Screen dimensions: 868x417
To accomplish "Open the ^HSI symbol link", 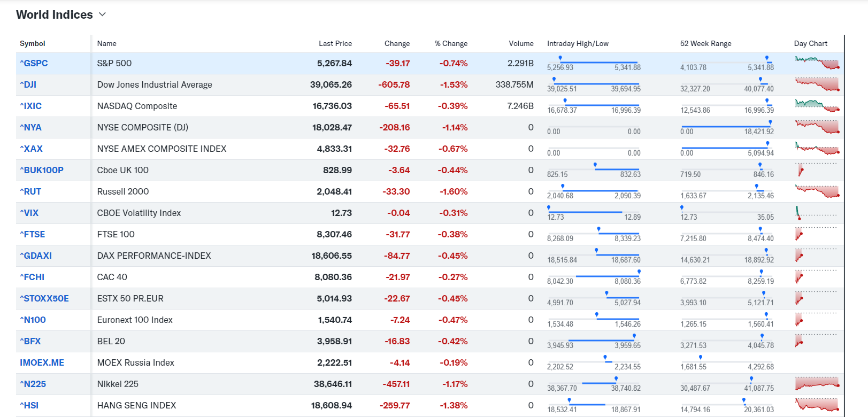I will 29,405.
